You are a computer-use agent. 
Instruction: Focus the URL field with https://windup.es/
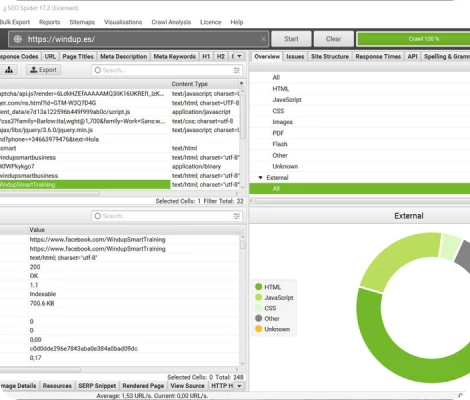click(x=138, y=39)
